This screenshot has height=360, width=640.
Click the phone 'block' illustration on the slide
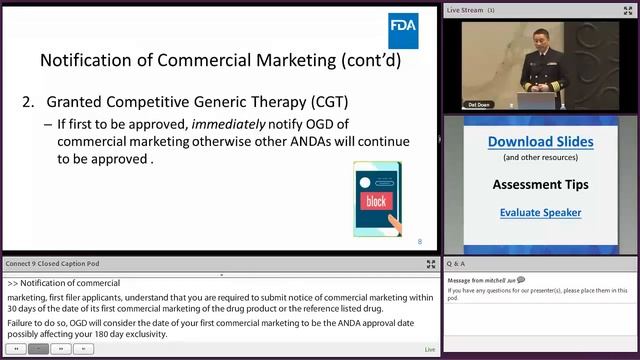click(378, 199)
